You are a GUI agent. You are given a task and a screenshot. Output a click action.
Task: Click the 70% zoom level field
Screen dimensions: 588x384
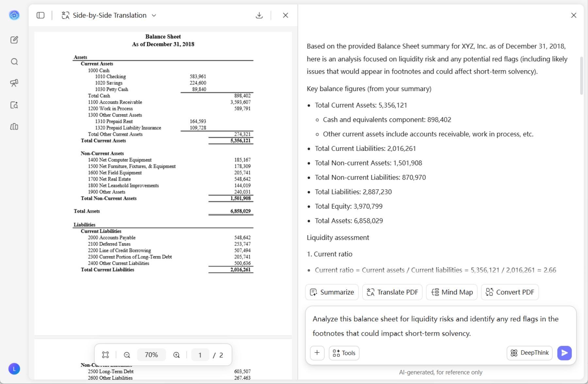tap(151, 355)
